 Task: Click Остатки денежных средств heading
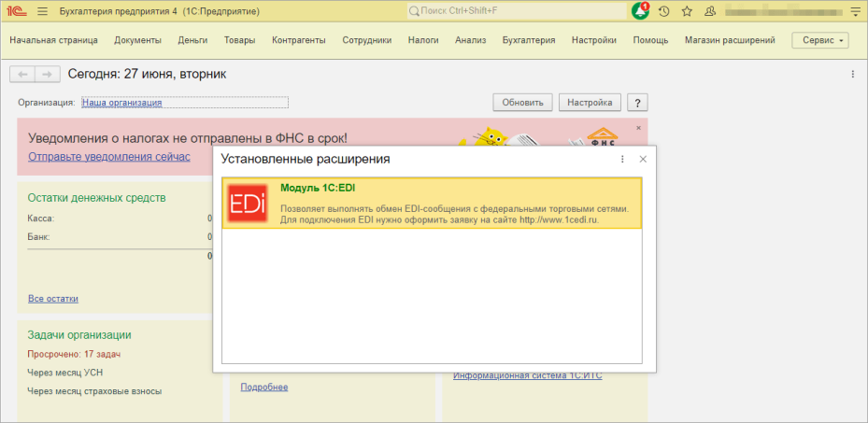coord(97,198)
